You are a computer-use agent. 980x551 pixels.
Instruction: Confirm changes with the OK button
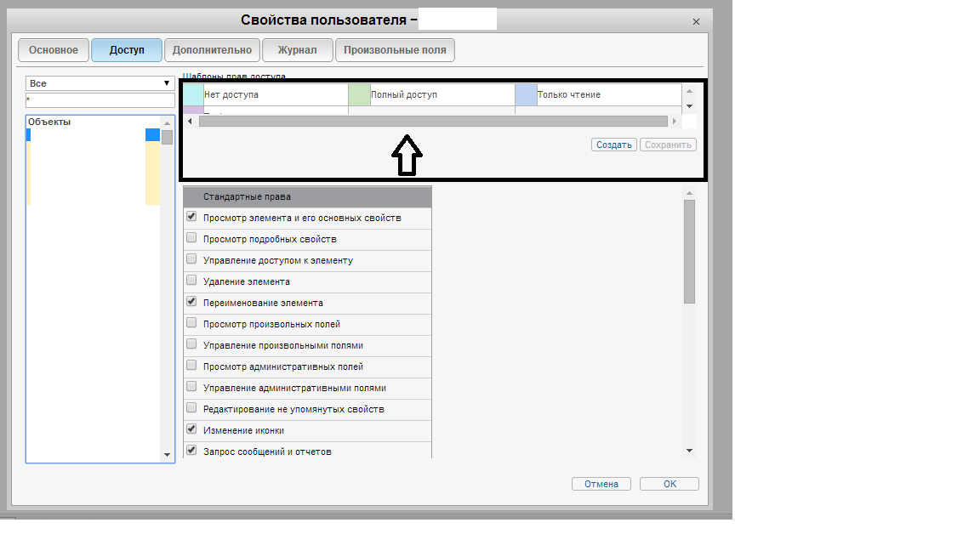(x=669, y=484)
